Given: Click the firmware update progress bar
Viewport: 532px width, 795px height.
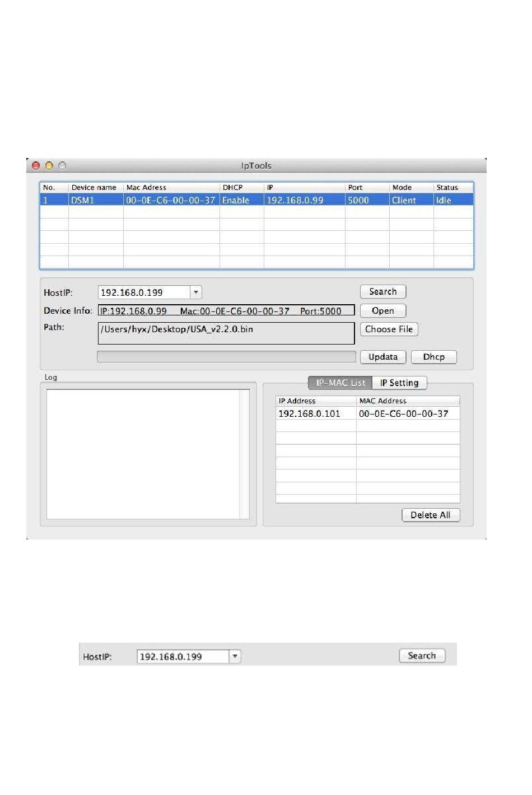Looking at the screenshot, I should pyautogui.click(x=226, y=357).
